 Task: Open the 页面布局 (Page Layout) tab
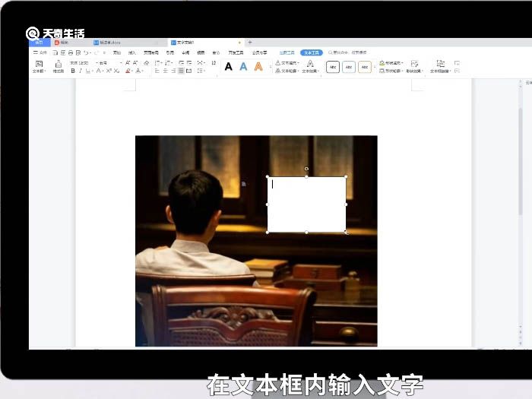click(x=151, y=52)
